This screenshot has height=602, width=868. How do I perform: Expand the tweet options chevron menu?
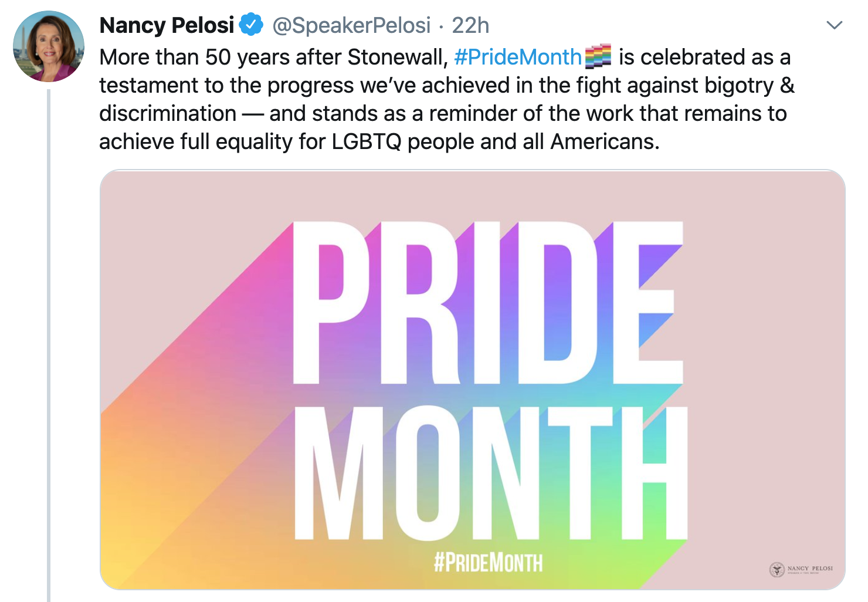(834, 25)
